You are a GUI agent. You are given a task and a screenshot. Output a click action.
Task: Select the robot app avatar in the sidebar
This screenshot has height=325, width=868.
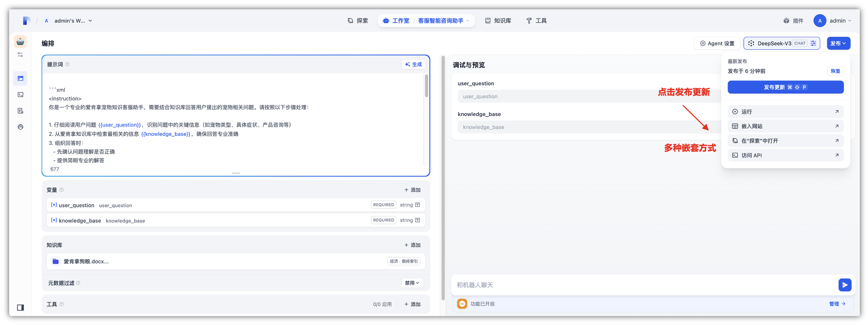pos(20,42)
